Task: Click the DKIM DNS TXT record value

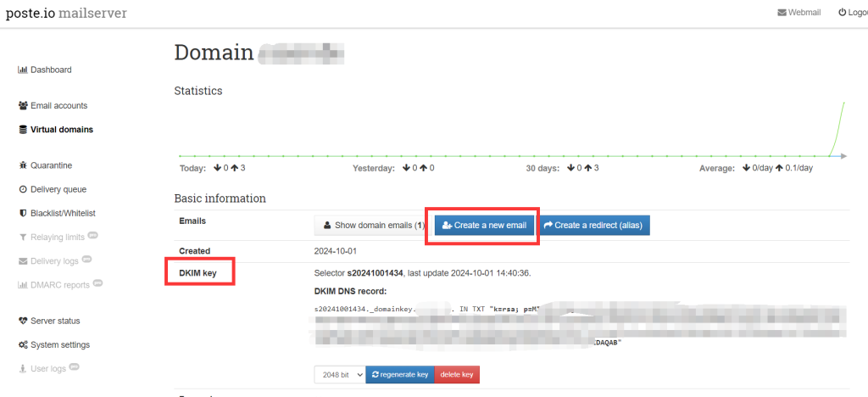Action: [580, 324]
